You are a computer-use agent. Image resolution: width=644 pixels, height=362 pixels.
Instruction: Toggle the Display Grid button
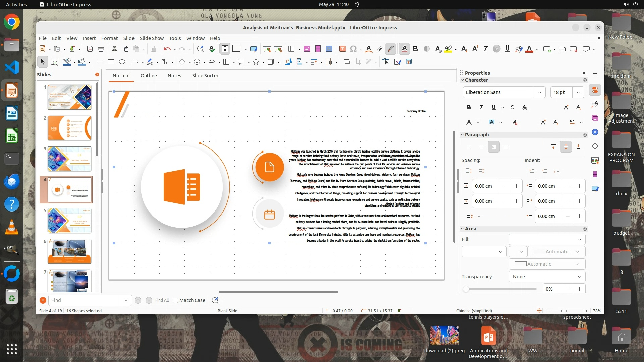tap(225, 49)
